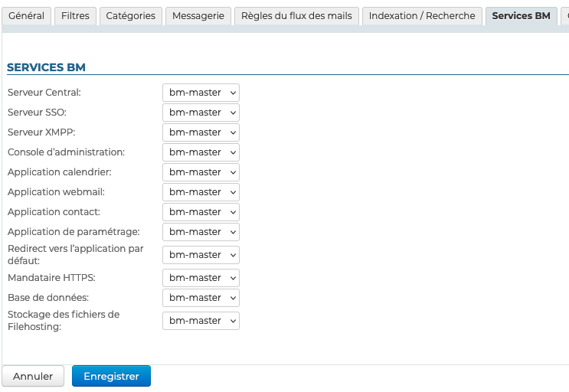The height and width of the screenshot is (392, 569).
Task: Open the Serveur Central dropdown
Action: coord(201,93)
